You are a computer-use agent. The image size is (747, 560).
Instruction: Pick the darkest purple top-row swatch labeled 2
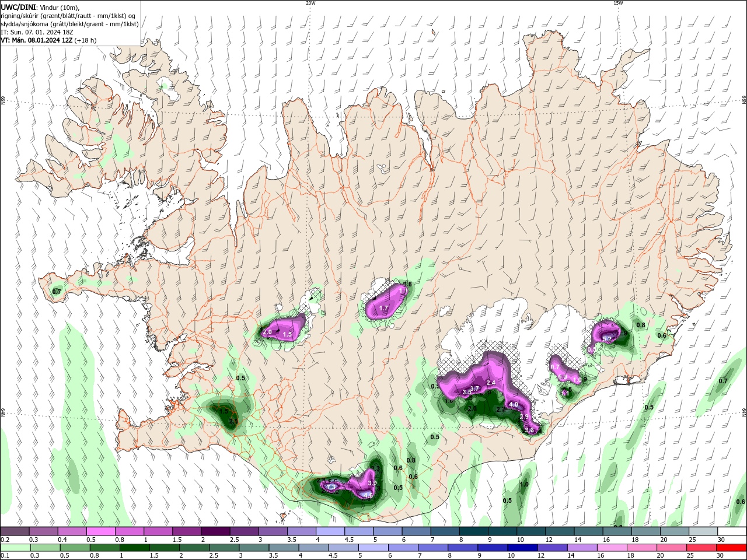point(215,531)
